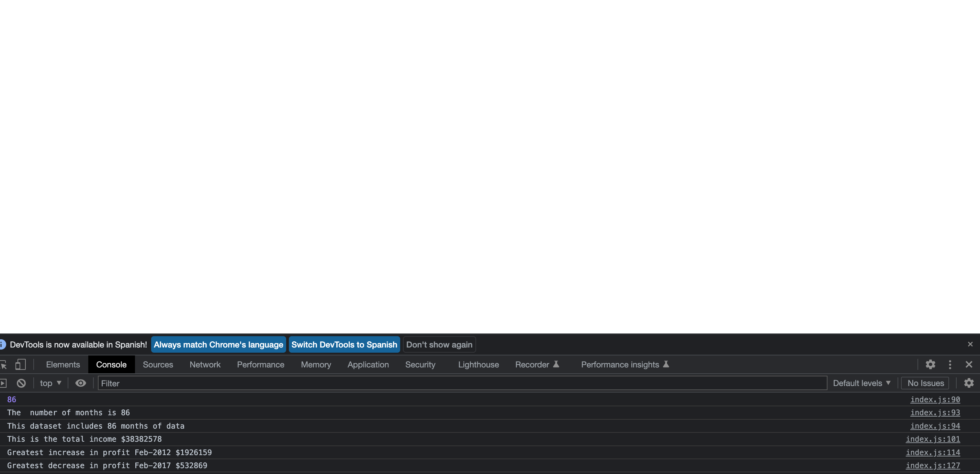Click the hourglass badge next to Recorder
The height and width of the screenshot is (474, 980).
pos(556,364)
